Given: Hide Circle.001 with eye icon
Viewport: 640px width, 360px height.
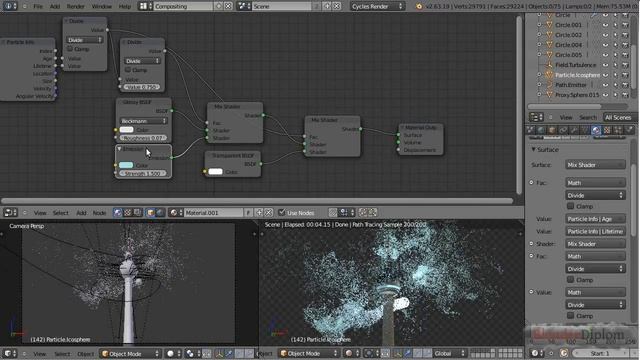Looking at the screenshot, I should pos(606,25).
